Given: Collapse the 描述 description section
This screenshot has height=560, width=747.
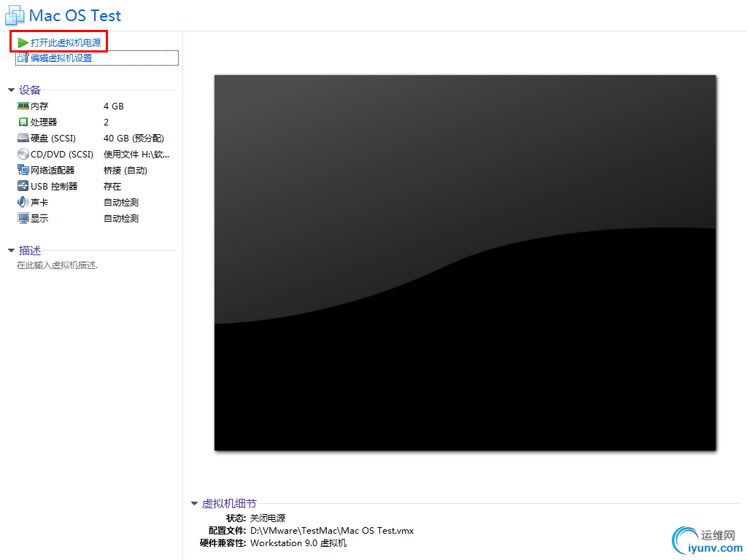Looking at the screenshot, I should click(x=11, y=250).
